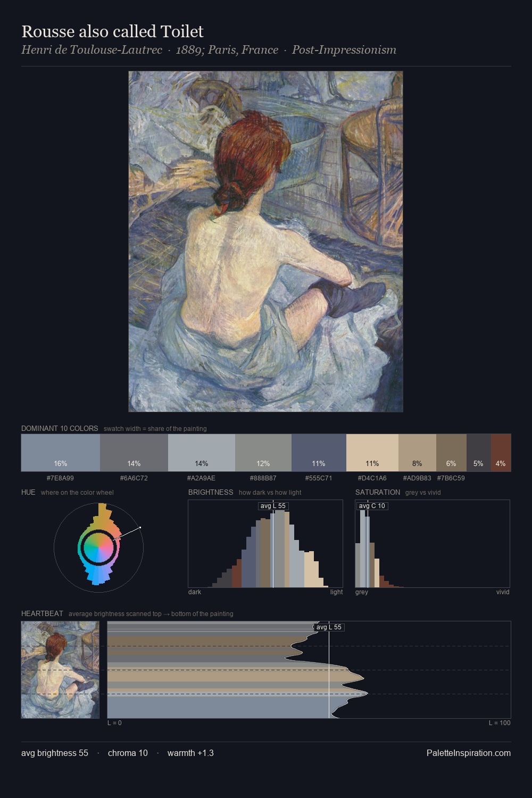Viewport: 532px width, 798px height.
Task: Click the 'chroma 10' footer stat
Action: point(128,753)
